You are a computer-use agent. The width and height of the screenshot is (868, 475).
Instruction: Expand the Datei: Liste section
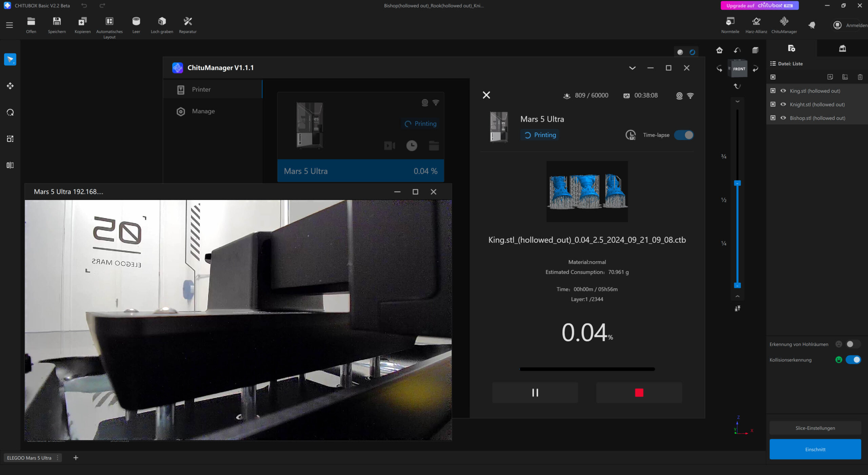(x=786, y=63)
